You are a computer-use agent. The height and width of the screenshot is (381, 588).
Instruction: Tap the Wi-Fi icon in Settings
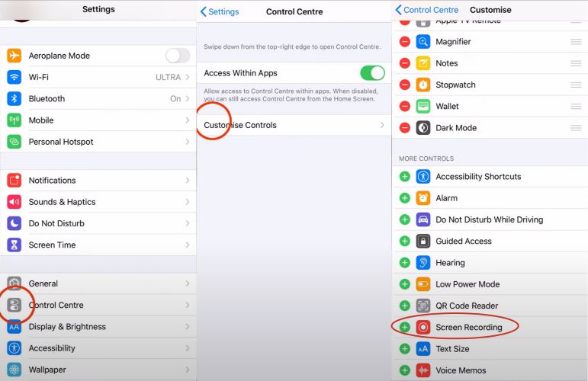pos(14,77)
